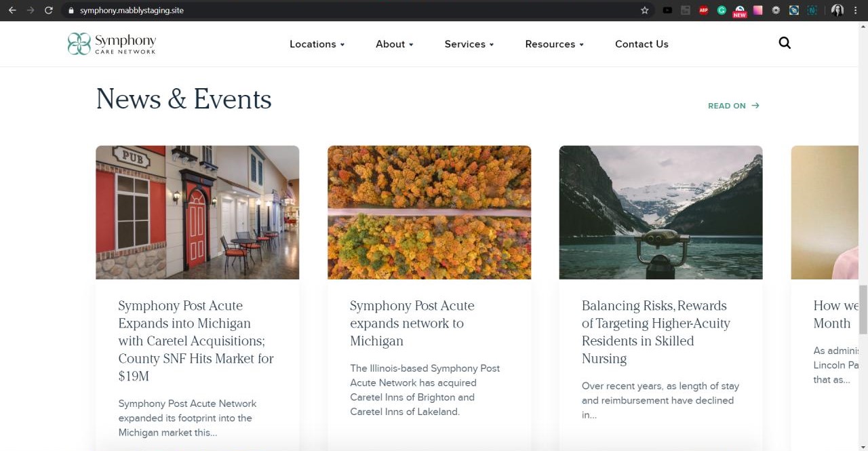Click the pub hallway article thumbnail
Viewport: 868px width, 451px height.
coord(197,212)
